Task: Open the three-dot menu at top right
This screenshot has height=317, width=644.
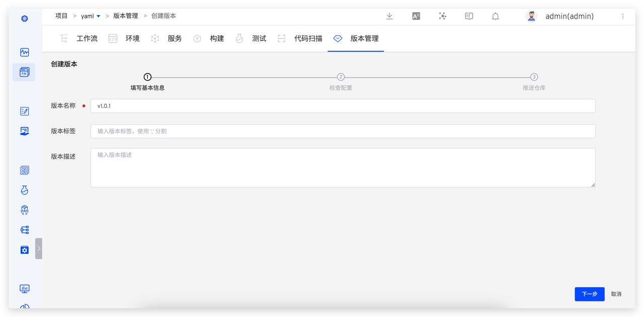Action: click(x=623, y=16)
